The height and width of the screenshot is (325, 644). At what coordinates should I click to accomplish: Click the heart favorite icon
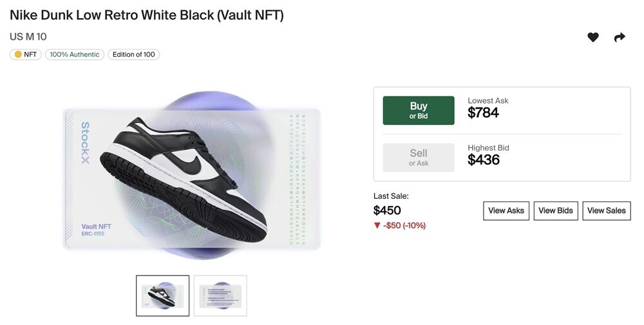pyautogui.click(x=593, y=37)
